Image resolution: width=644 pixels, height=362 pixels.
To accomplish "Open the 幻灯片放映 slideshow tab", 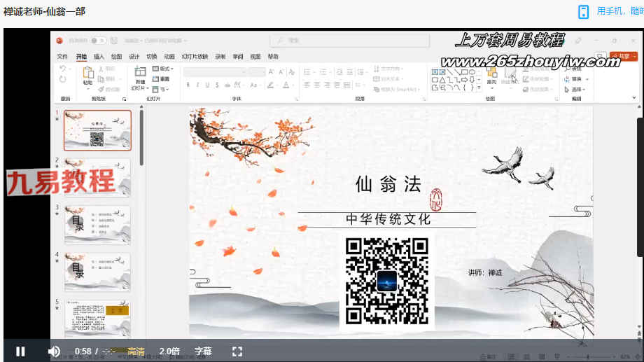I will [x=195, y=56].
